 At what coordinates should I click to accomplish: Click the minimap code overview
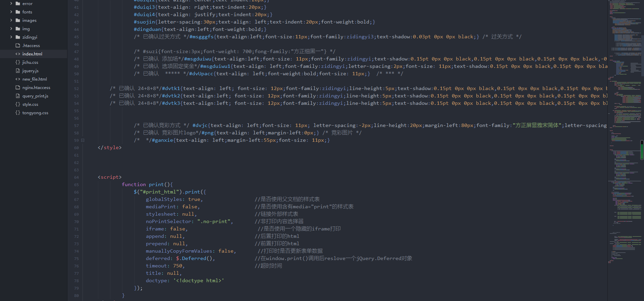pos(624,131)
